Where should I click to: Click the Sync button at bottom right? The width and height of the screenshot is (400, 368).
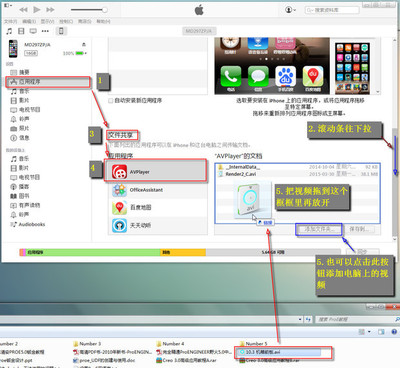pyautogui.click(x=363, y=252)
